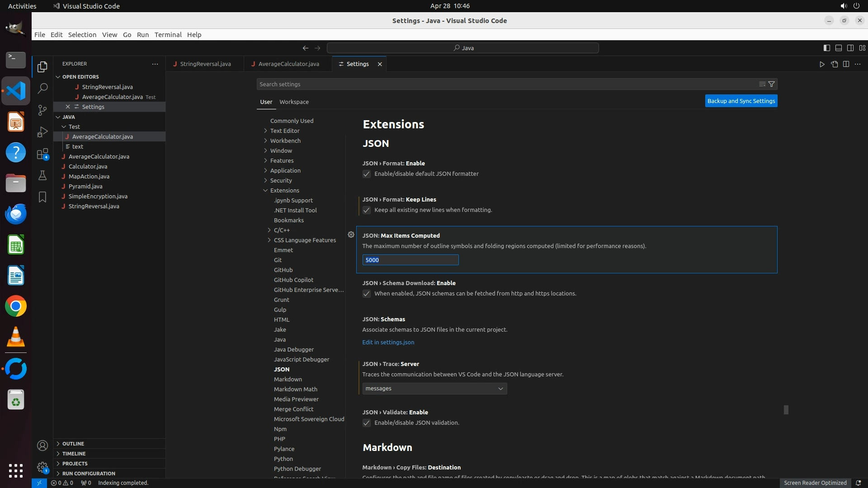Click gear icon beside Max Items Computed
The width and height of the screenshot is (868, 488).
(351, 235)
